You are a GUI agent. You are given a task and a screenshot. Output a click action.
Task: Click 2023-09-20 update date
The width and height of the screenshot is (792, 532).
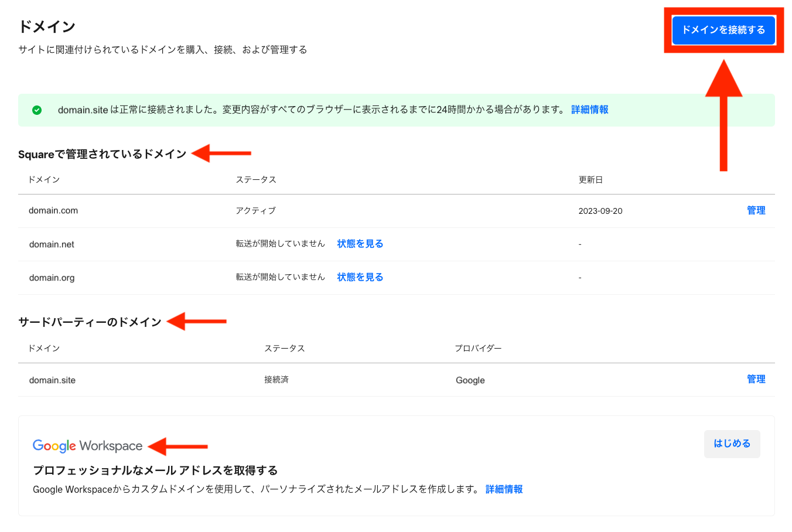click(x=600, y=211)
